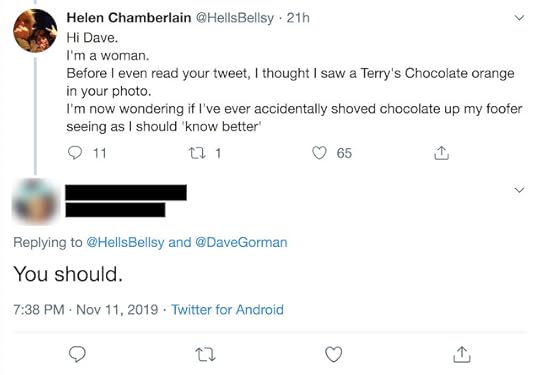Viewport: 540px width, 375px height.
Task: Open the @HellsBellsy mention link
Action: pos(125,242)
